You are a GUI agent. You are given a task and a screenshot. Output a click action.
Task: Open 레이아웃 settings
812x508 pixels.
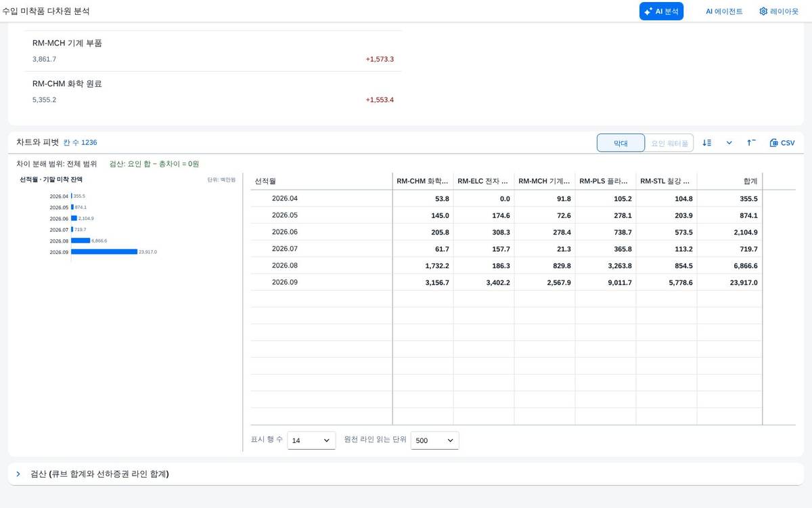779,12
